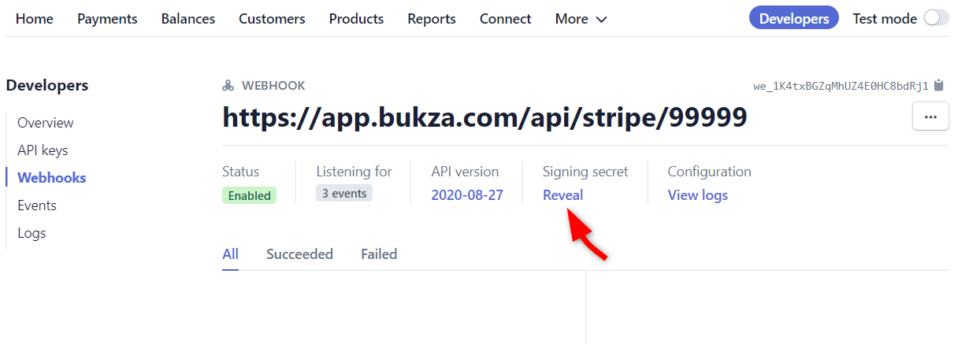Navigate to Customers section

click(272, 19)
